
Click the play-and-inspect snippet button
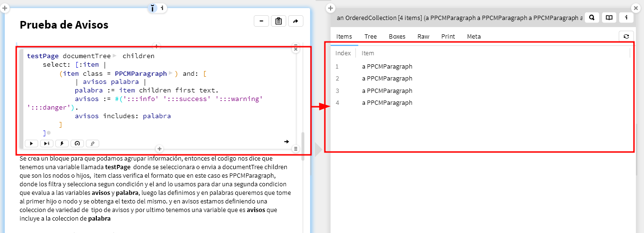pyautogui.click(x=47, y=143)
